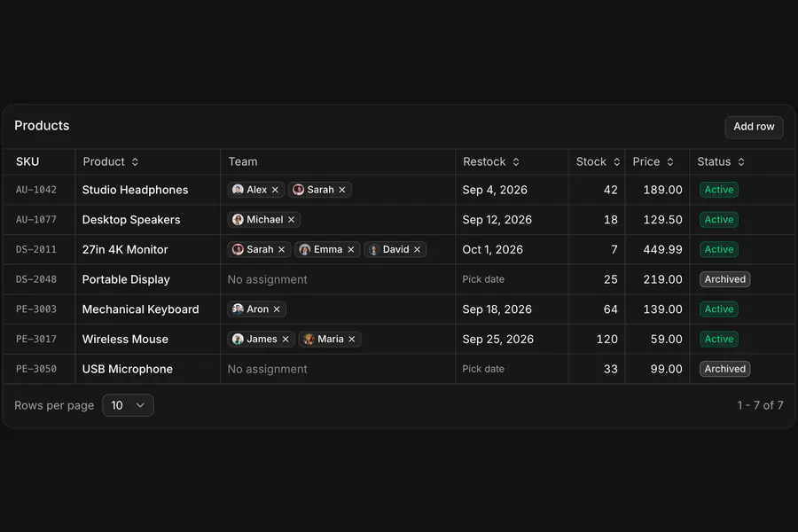Click Alex's avatar in Studio Headphones row

(x=238, y=190)
